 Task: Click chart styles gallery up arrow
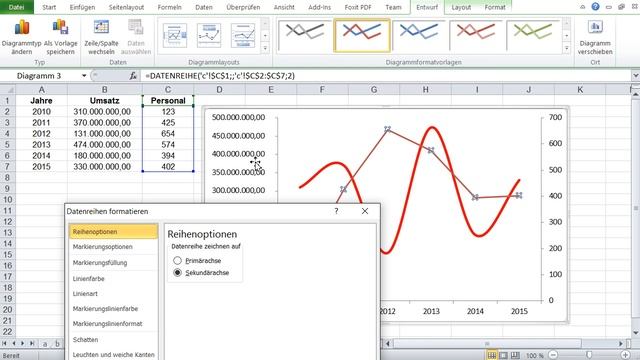click(567, 24)
